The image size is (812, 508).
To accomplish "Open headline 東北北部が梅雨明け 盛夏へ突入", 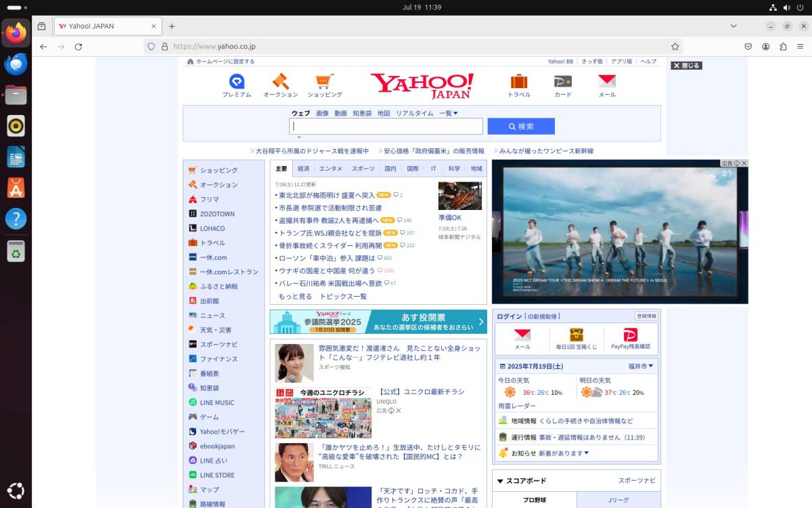I will 327,195.
